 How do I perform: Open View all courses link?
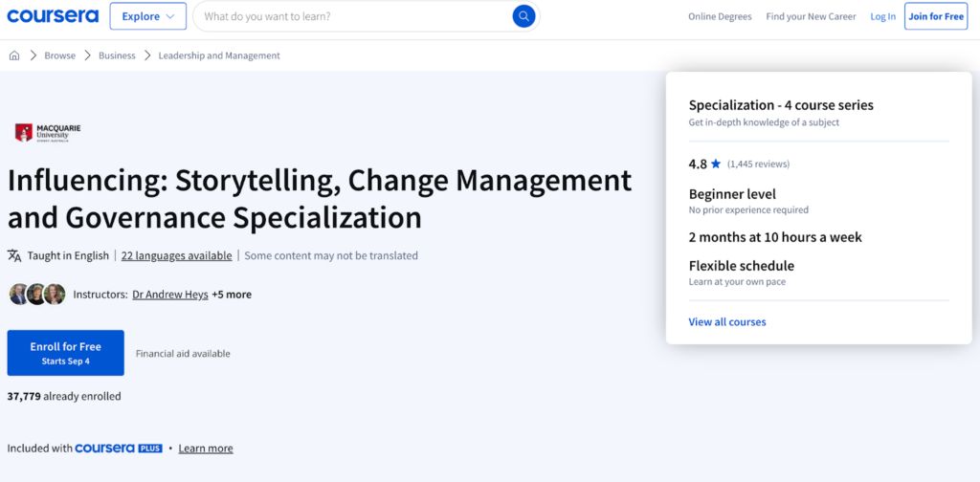[x=727, y=322]
